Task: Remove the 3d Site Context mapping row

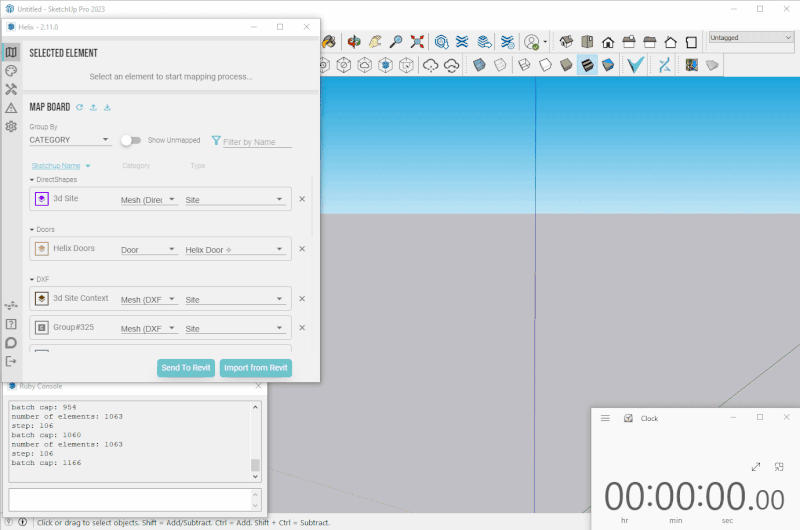Action: pos(302,299)
